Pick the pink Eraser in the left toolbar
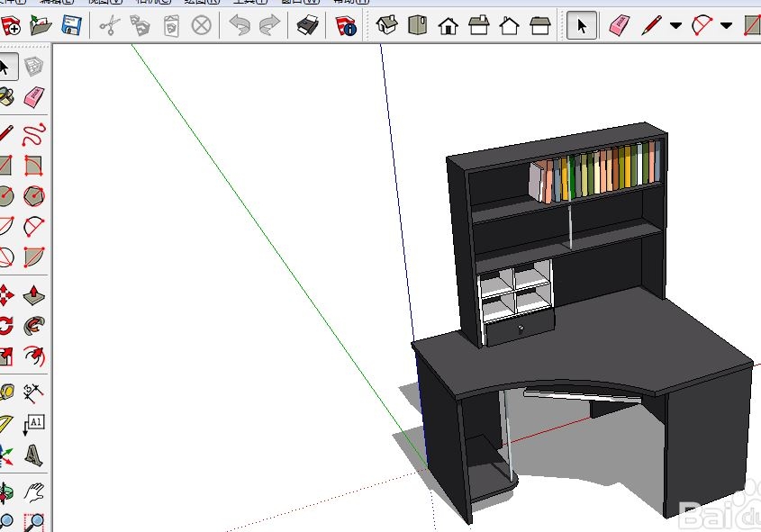761x532 pixels. point(33,97)
